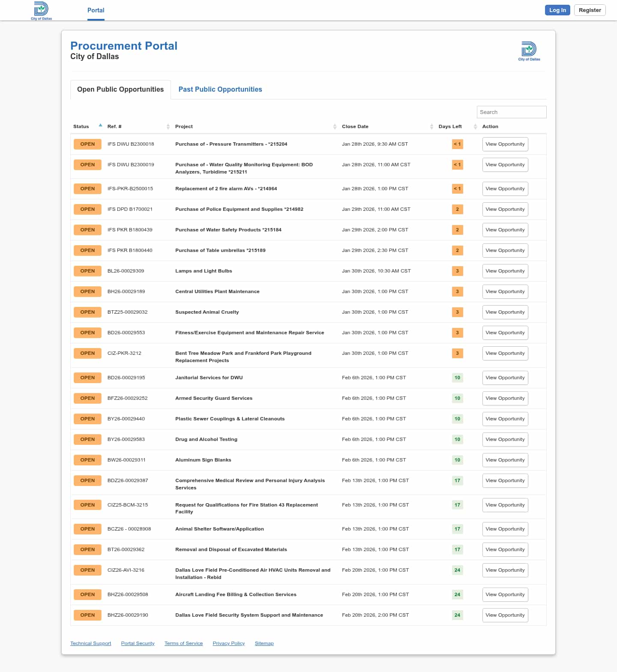The image size is (617, 672).
Task: Select the Open Public Opportunities tab
Action: [120, 89]
